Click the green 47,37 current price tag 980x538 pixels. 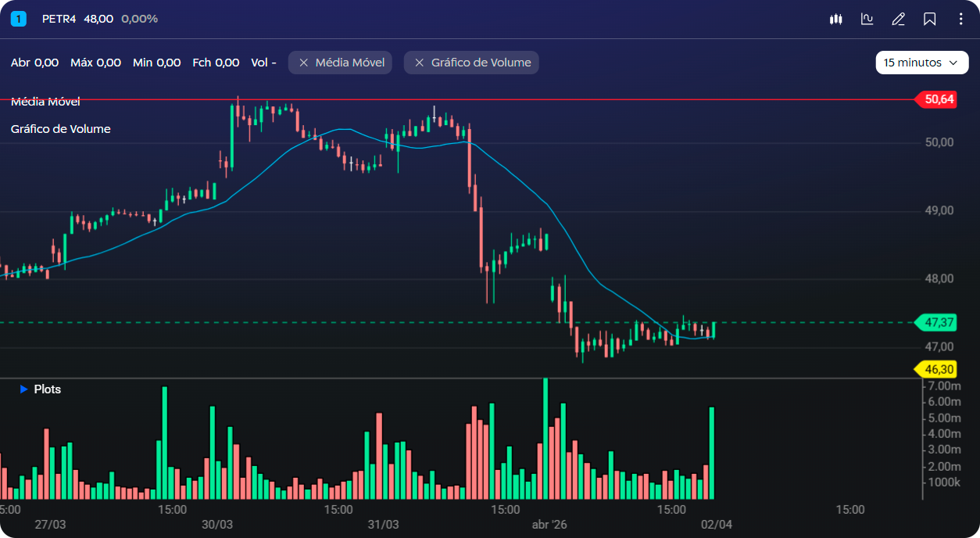point(938,322)
